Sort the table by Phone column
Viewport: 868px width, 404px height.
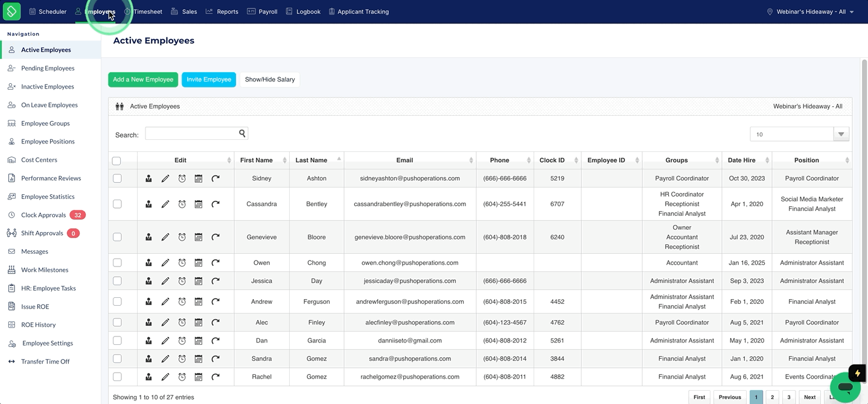(x=505, y=160)
